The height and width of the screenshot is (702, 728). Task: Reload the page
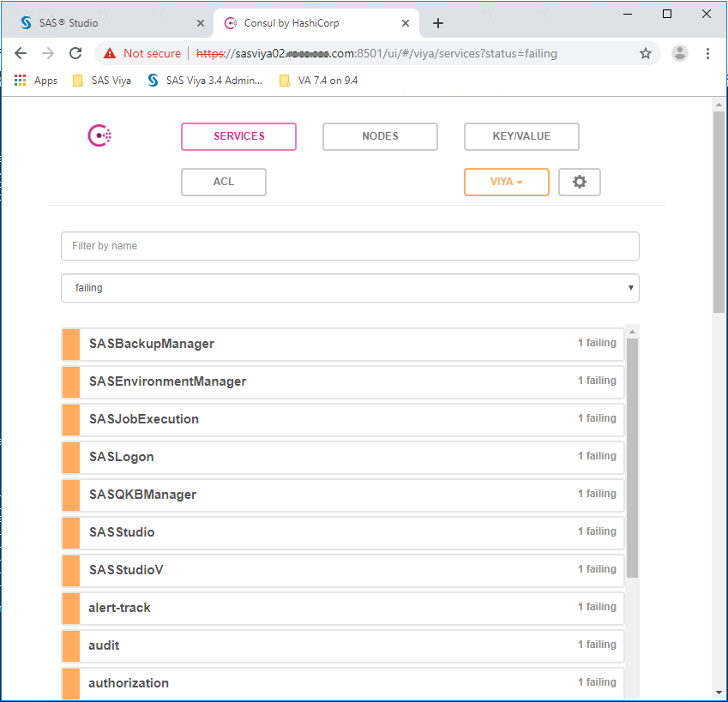[x=75, y=53]
